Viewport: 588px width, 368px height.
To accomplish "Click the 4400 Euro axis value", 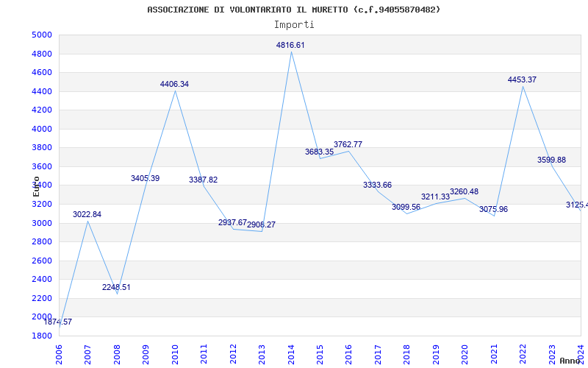I will pos(42,91).
